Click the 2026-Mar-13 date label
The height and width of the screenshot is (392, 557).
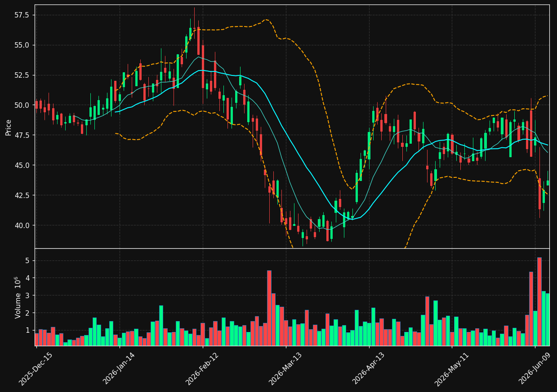(285, 369)
